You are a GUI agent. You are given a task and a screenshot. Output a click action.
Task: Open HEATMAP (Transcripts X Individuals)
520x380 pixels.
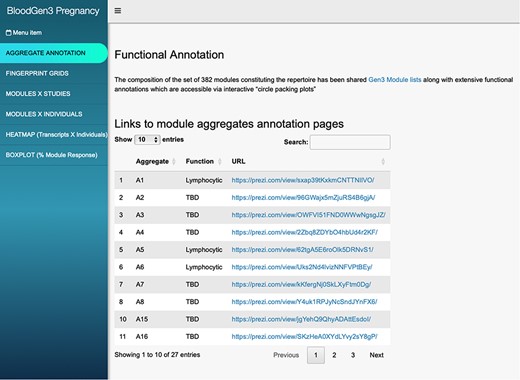[54, 135]
